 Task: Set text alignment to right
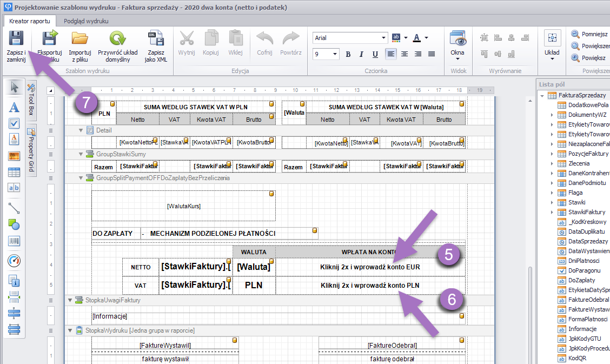[418, 54]
